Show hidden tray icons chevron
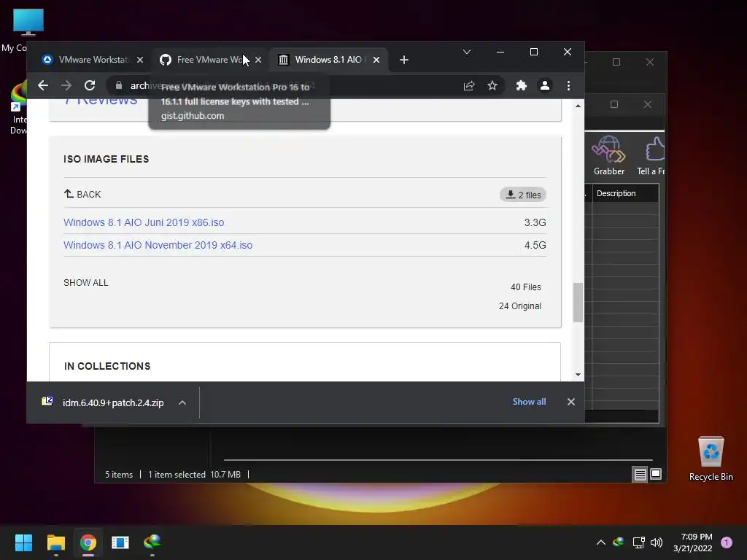747x560 pixels. [x=601, y=542]
